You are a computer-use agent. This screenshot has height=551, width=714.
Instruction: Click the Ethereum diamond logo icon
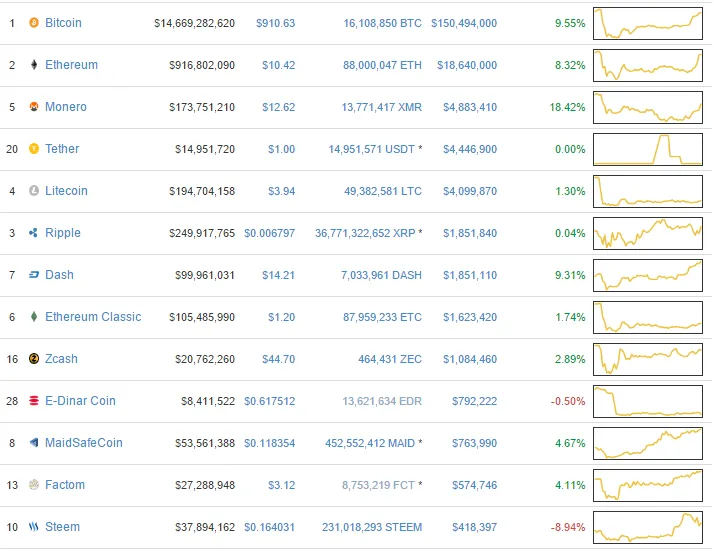tap(34, 65)
